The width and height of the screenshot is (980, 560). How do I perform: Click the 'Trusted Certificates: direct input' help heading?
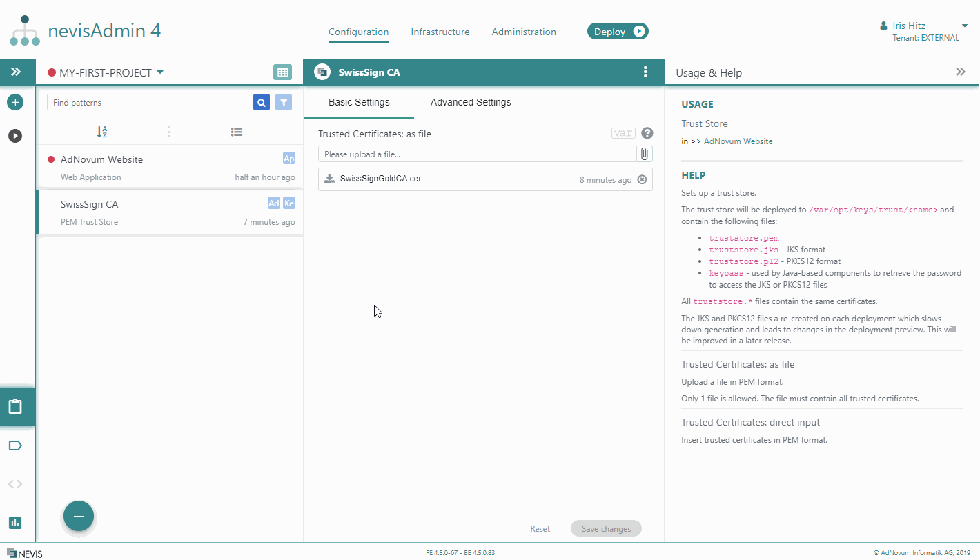[x=750, y=422]
